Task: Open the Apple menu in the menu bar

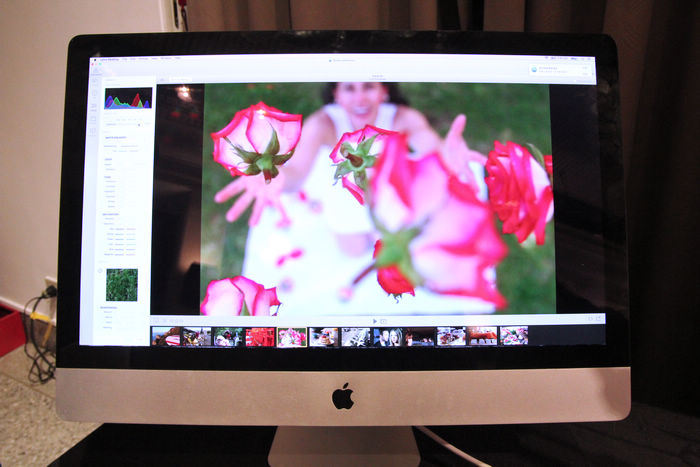Action: pyautogui.click(x=95, y=58)
